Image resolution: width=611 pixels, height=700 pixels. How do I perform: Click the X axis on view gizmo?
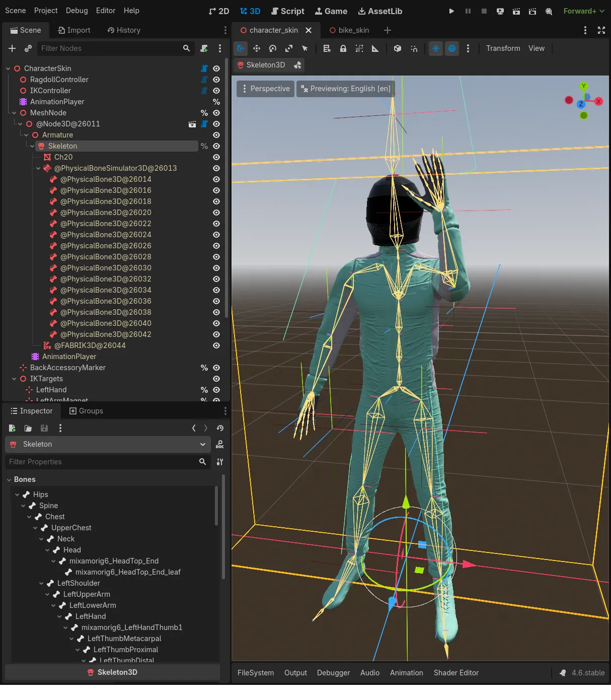[x=598, y=102]
